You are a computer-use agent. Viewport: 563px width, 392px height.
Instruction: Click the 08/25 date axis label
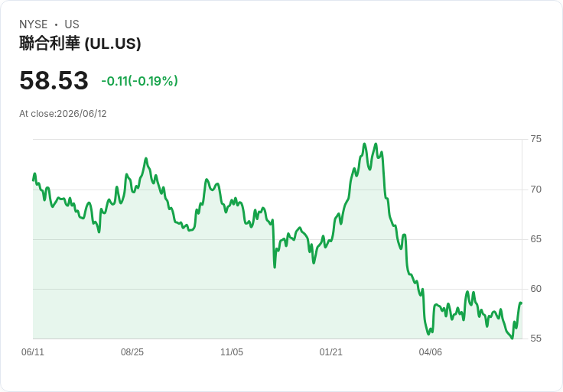[132, 352]
